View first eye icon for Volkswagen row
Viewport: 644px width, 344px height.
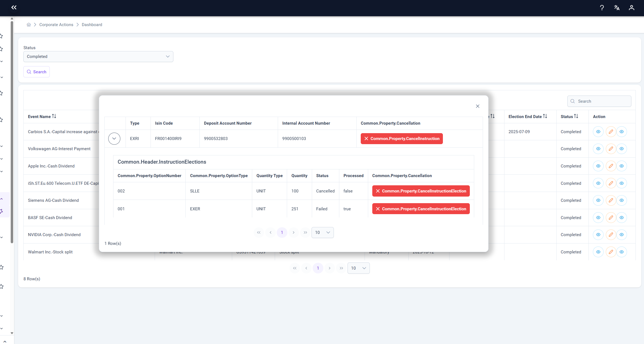pos(598,149)
